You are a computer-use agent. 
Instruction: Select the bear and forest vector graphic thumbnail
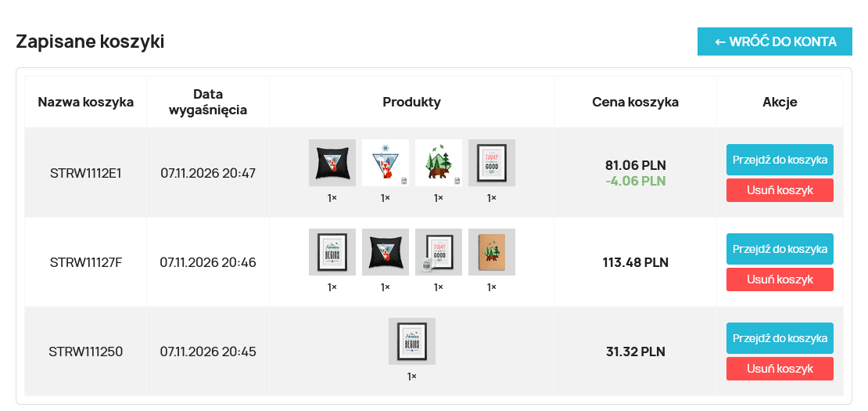point(439,163)
